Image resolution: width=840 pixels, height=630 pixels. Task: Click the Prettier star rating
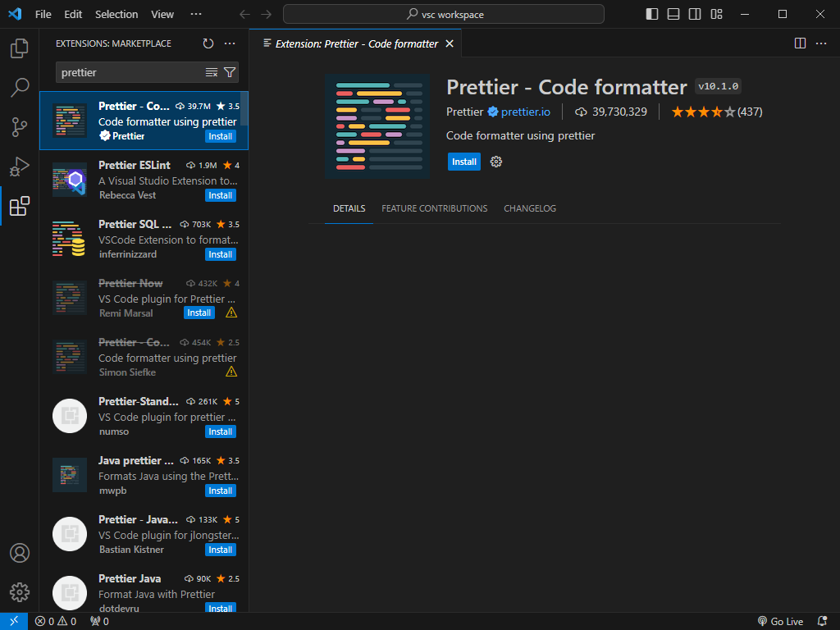point(716,112)
